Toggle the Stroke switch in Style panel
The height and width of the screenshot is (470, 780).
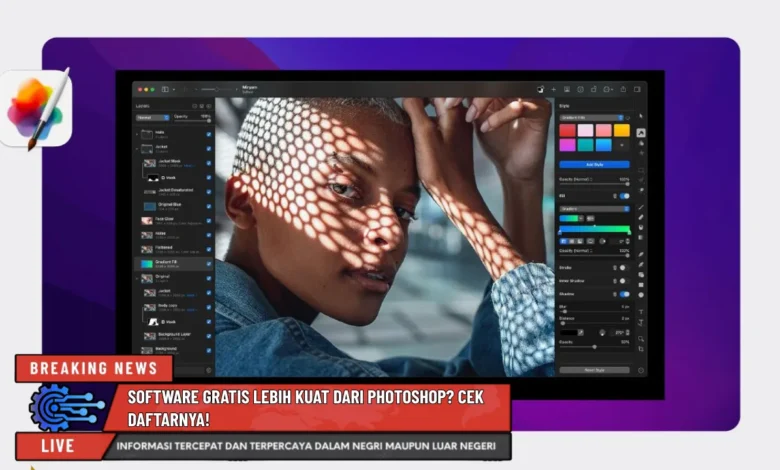click(x=624, y=267)
